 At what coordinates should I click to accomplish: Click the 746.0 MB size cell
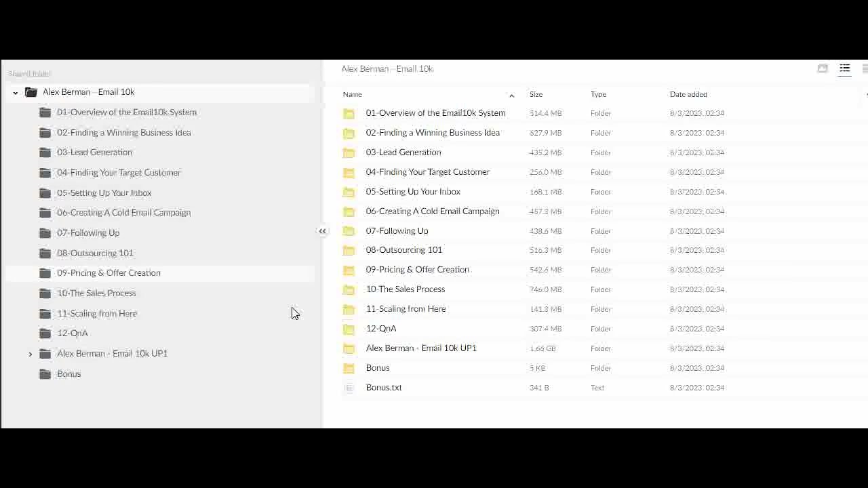point(546,290)
